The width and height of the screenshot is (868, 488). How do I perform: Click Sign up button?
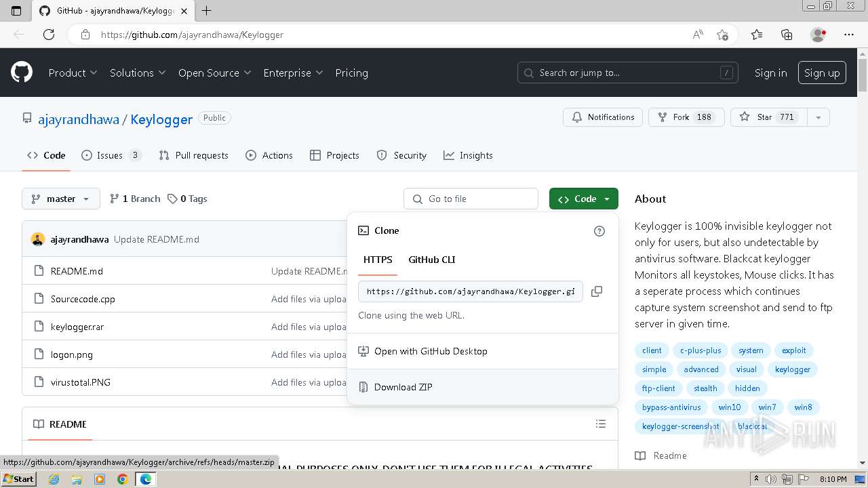pyautogui.click(x=822, y=73)
